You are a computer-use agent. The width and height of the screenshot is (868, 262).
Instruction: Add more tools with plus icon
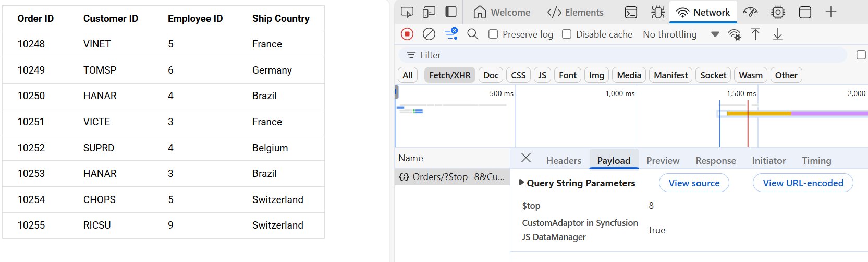click(831, 12)
